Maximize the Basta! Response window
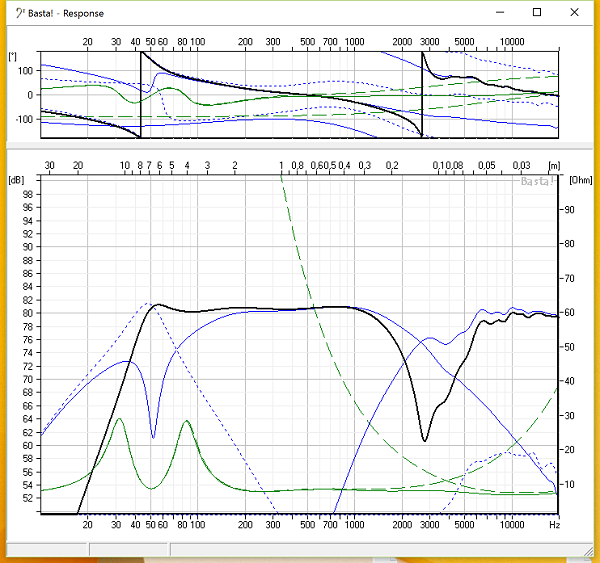 [537, 12]
